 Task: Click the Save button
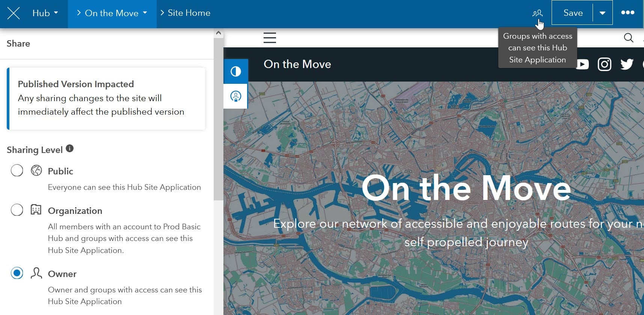573,13
